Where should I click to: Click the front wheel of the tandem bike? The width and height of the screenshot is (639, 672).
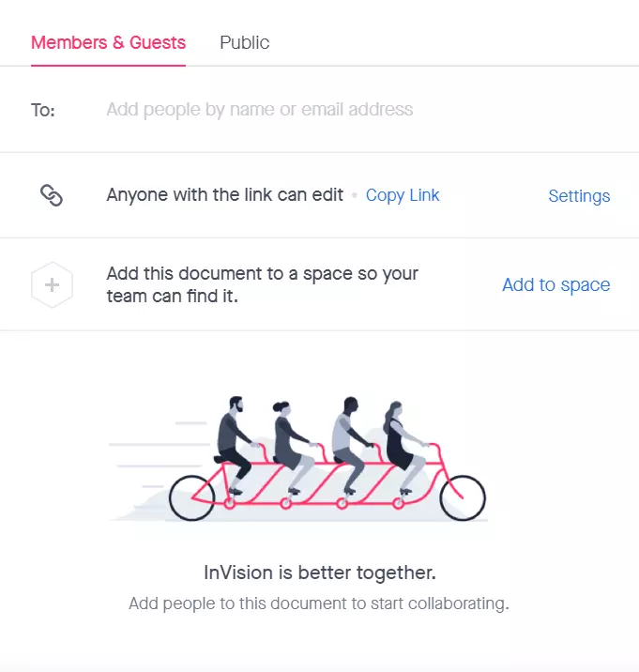(x=463, y=498)
